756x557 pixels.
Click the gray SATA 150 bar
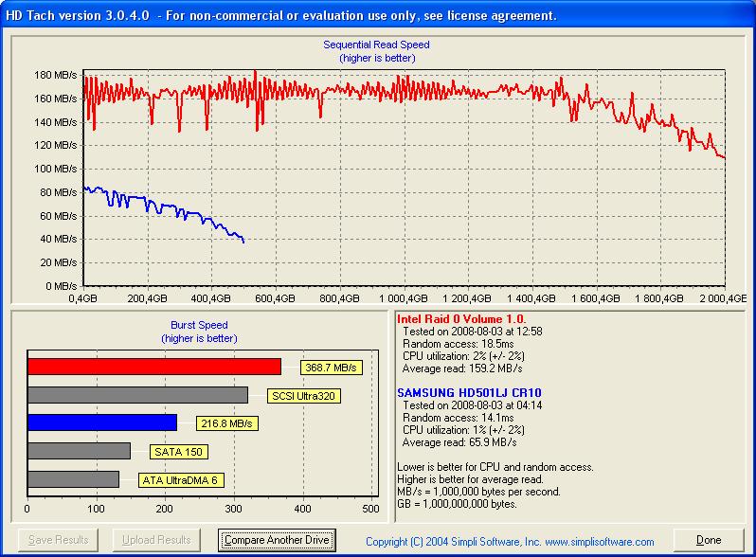coord(79,451)
